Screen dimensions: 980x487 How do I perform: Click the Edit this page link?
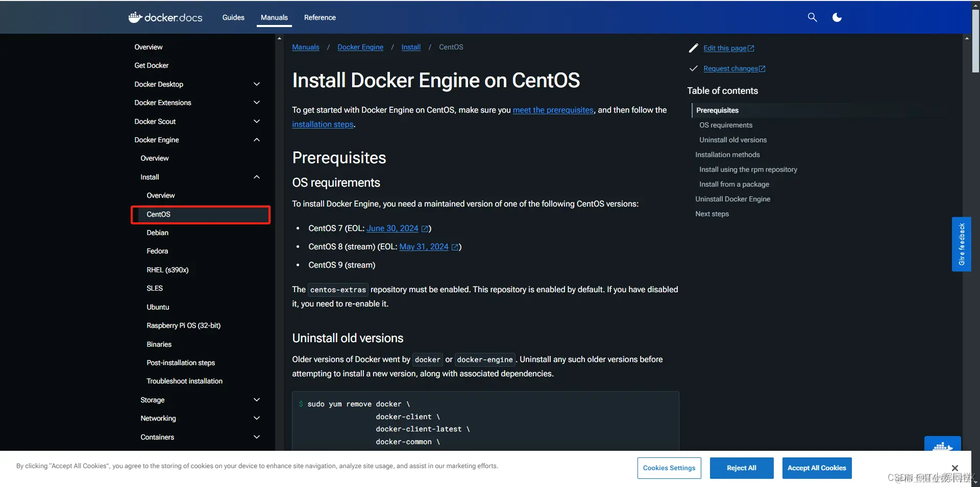click(x=728, y=48)
